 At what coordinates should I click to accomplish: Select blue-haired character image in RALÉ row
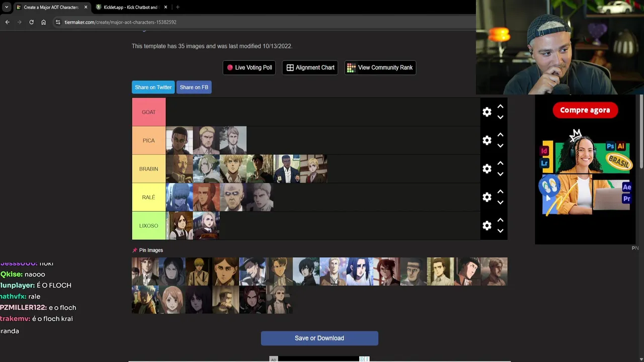(179, 197)
